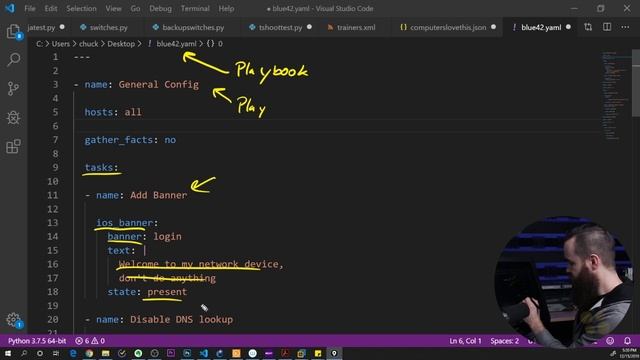Click the editor vertical scrollbar thumb
This screenshot has width=640, height=360.
[x=636, y=84]
